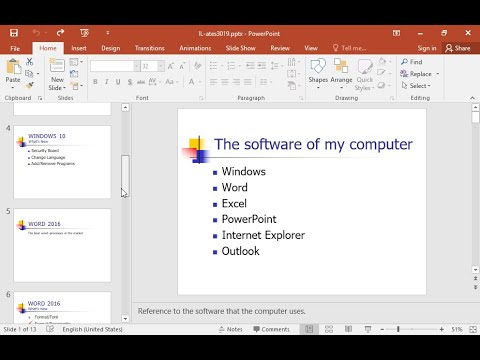Screen dimensions: 480x360
Task: Switch to the Insert tab
Action: point(79,48)
